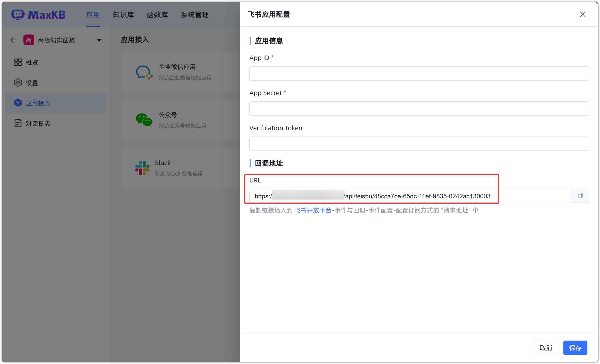Screen dimensions: 600x364
Task: Select the 公众号 WeChat icon
Action: point(144,120)
